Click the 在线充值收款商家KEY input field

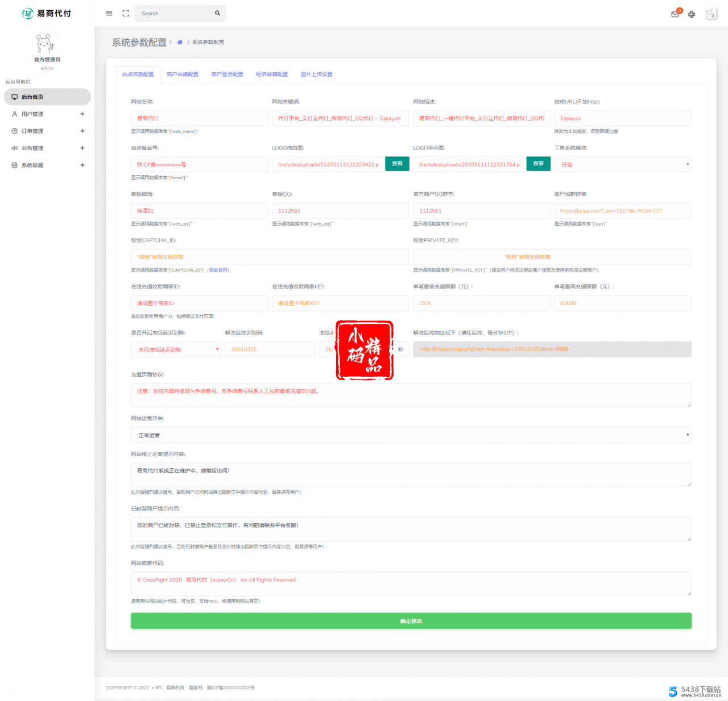(x=341, y=303)
